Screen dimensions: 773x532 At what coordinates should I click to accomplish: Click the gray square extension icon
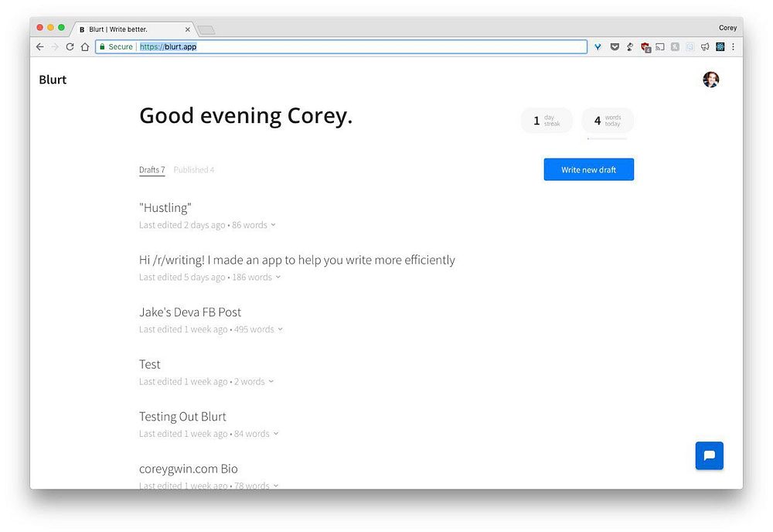[x=676, y=47]
